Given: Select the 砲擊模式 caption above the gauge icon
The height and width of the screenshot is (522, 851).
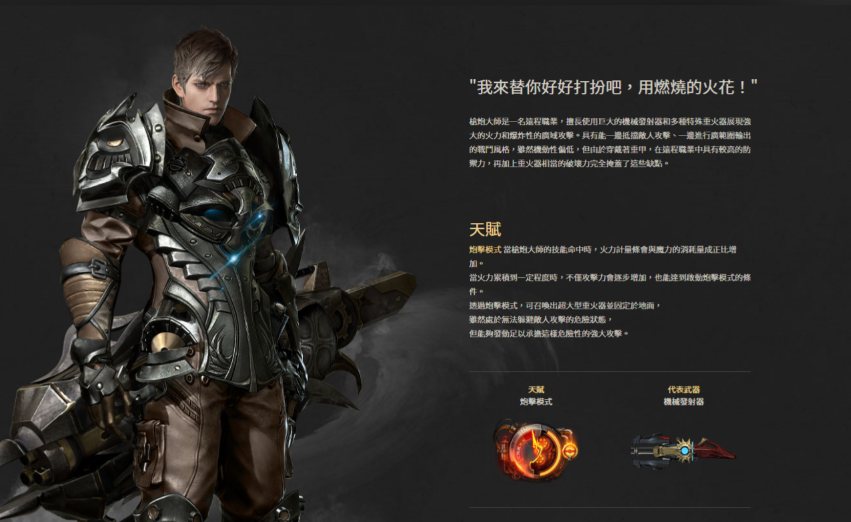Looking at the screenshot, I should (x=536, y=402).
